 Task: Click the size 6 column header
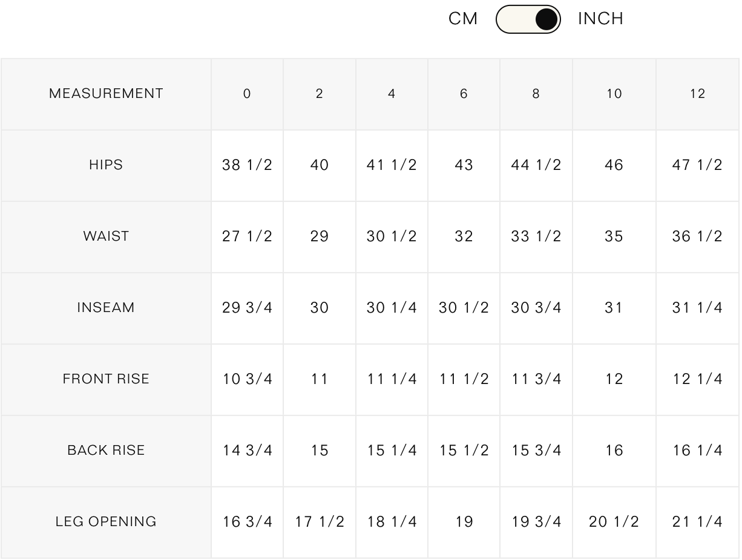[464, 94]
